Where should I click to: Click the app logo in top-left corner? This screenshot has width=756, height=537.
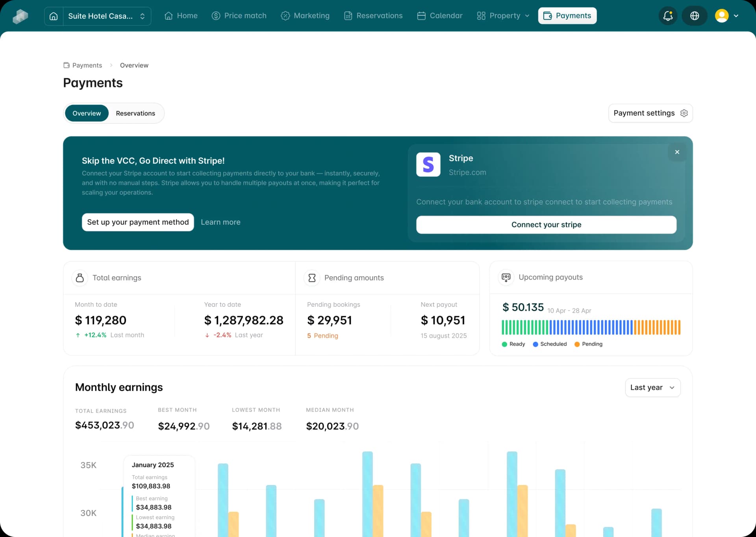pyautogui.click(x=20, y=16)
